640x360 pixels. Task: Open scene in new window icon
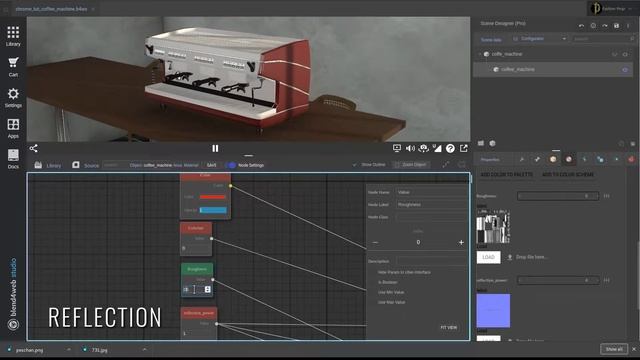tap(464, 148)
